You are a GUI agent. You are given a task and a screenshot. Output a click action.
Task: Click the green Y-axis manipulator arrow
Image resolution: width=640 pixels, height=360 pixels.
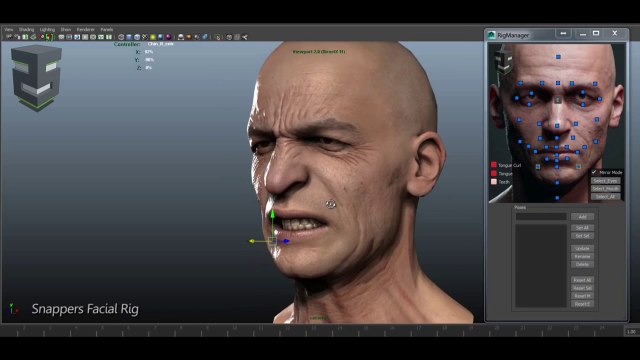click(272, 214)
